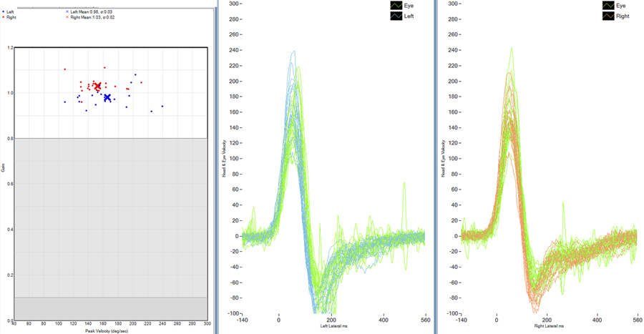Click the 400 time tick on Left Lateral chart
The width and height of the screenshot is (644, 334).
(384, 320)
